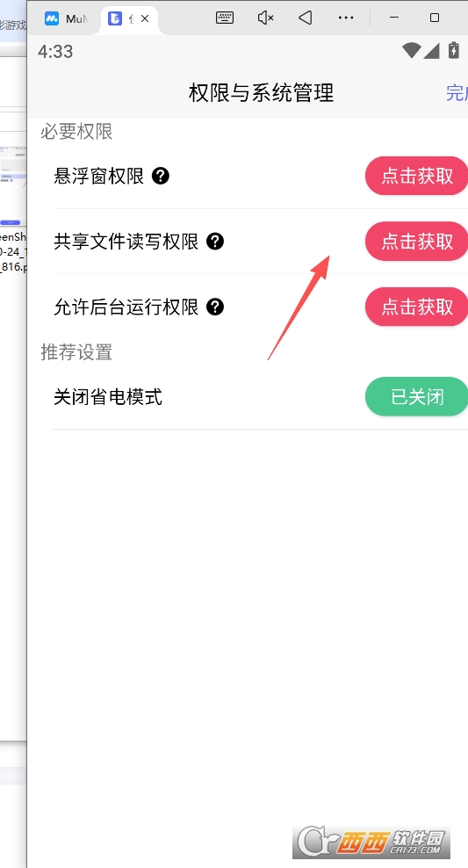This screenshot has height=868, width=468.
Task: Click the back triangle icon in the title bar
Action: pyautogui.click(x=306, y=18)
